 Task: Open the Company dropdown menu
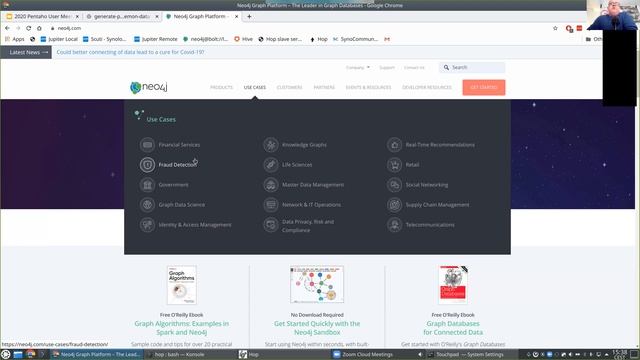click(358, 67)
